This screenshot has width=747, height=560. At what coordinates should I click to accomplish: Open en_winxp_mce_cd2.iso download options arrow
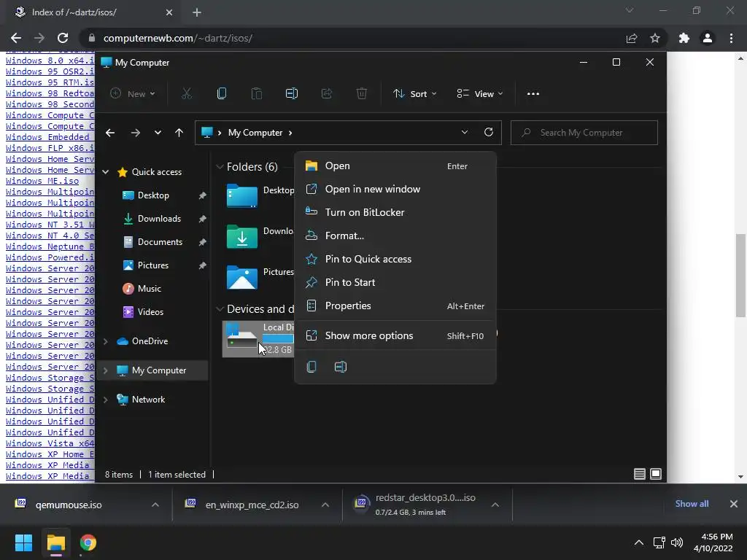(x=325, y=505)
